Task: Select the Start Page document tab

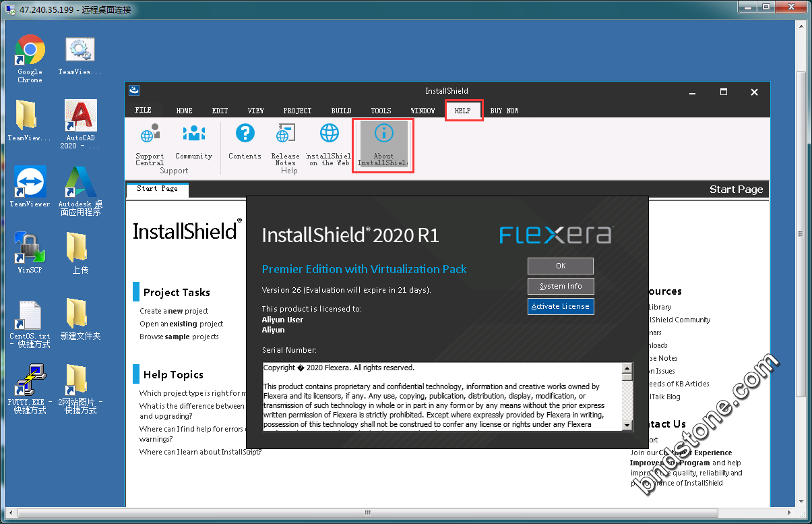Action: click(x=157, y=190)
